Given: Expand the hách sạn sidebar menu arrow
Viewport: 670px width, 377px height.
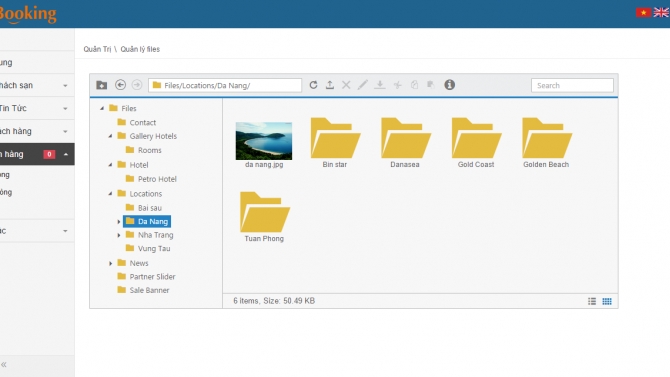Looking at the screenshot, I should coord(65,85).
